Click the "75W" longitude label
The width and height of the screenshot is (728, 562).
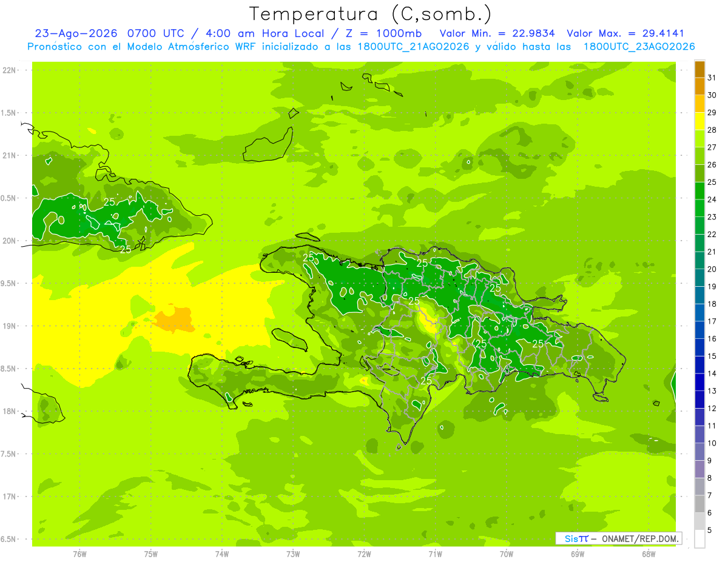(150, 554)
